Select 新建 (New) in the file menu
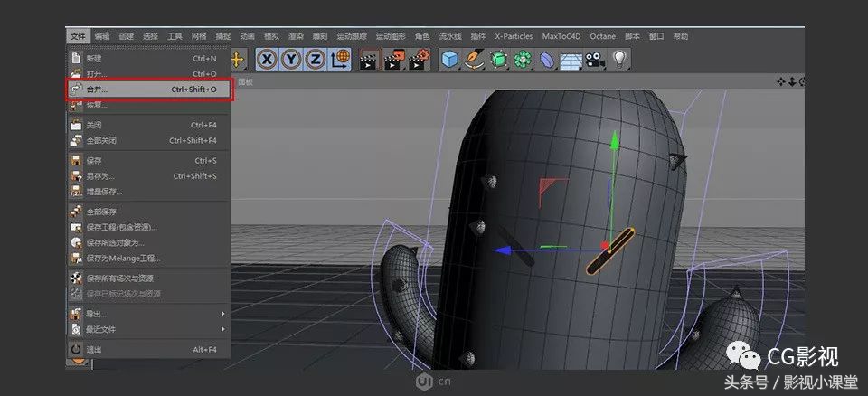The image size is (868, 396). coord(148,58)
